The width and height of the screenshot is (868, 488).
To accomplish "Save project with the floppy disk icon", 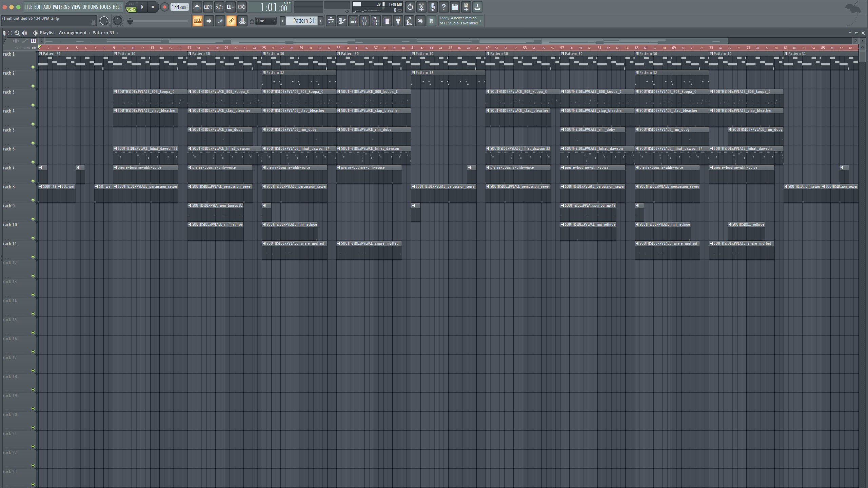I will tap(455, 7).
